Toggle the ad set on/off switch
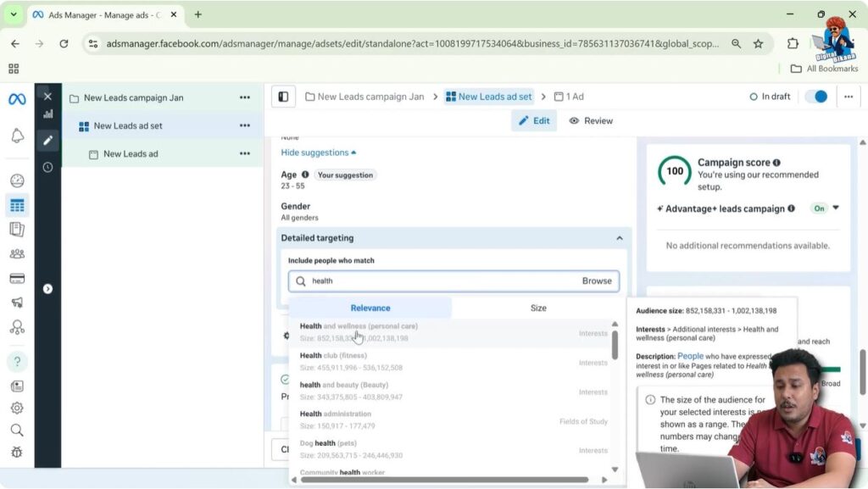The height and width of the screenshot is (489, 868). [816, 97]
